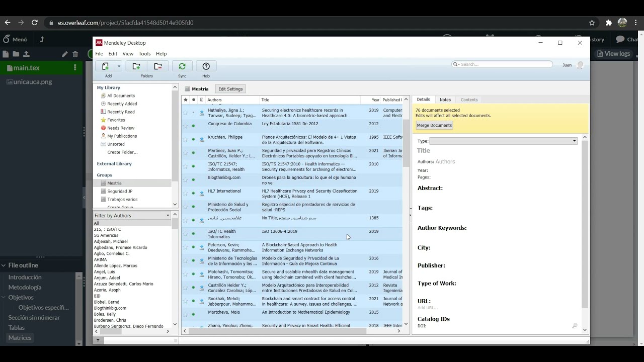Viewport: 644px width, 362px height.
Task: Sort by favorites star column header
Action: [185, 100]
